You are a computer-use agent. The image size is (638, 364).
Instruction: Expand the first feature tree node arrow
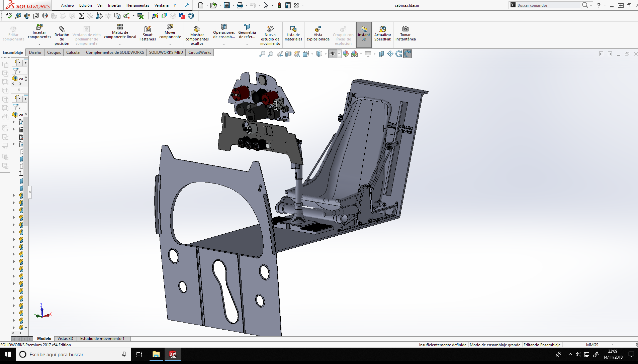coord(14,122)
